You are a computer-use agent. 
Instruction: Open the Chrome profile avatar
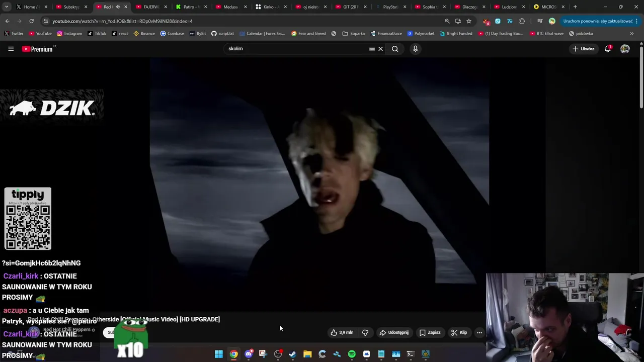point(552,21)
